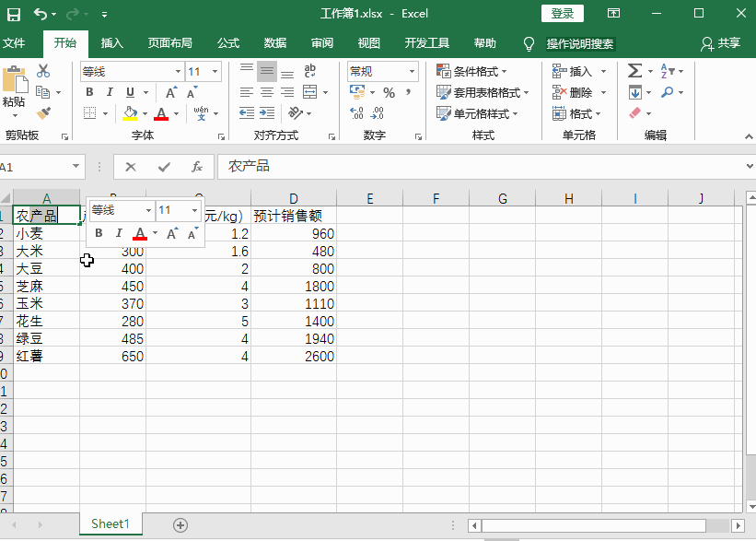
Task: Apply the yellow fill color swatch
Action: click(x=130, y=113)
